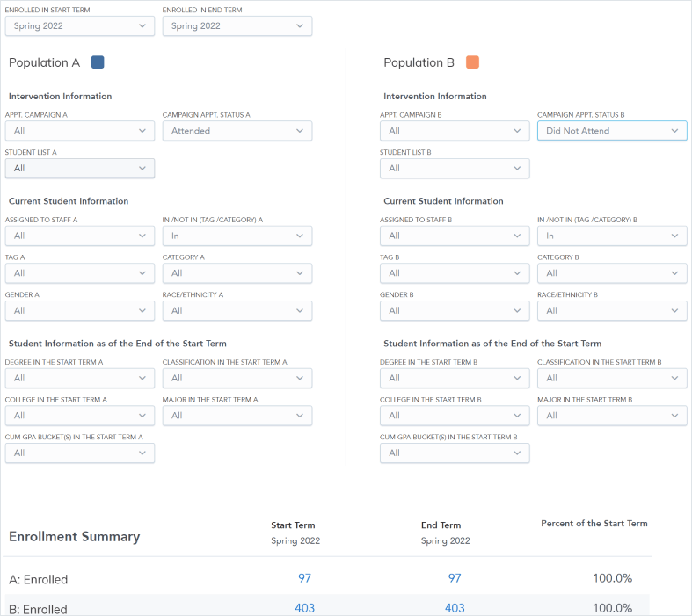692x616 pixels.
Task: Open the Enrolled in End Term dropdown
Action: [x=237, y=26]
